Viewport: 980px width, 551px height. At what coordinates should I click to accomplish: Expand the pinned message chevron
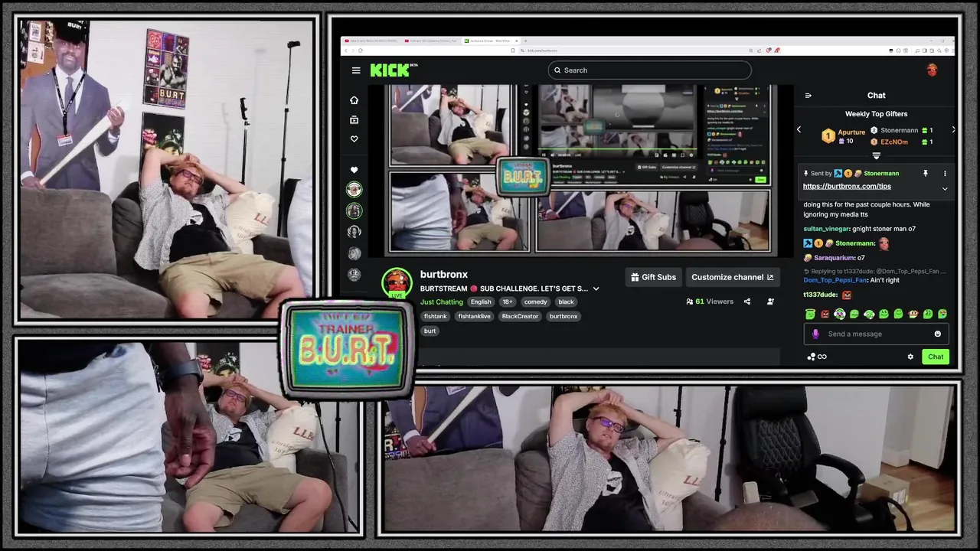(x=945, y=188)
